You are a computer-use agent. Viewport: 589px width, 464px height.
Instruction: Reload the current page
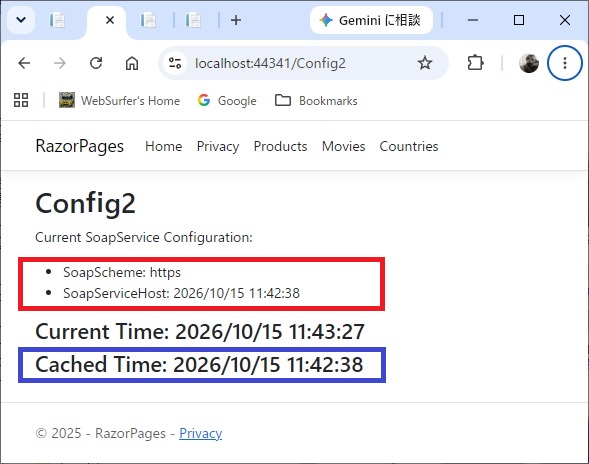(x=96, y=63)
